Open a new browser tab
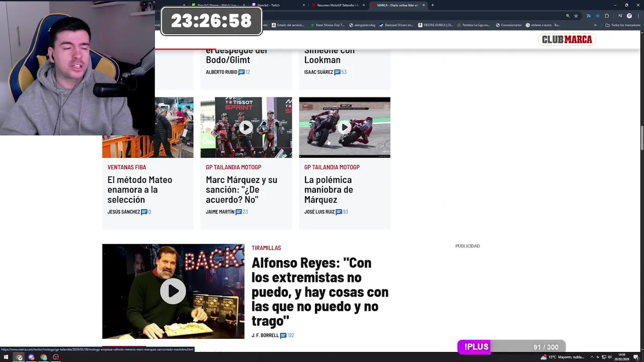The height and width of the screenshot is (362, 644). point(433,5)
